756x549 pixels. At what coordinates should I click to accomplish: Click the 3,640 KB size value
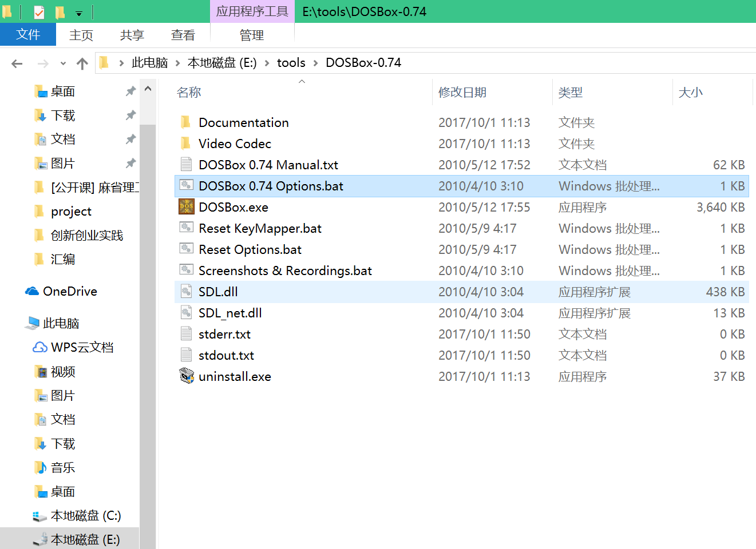(721, 207)
